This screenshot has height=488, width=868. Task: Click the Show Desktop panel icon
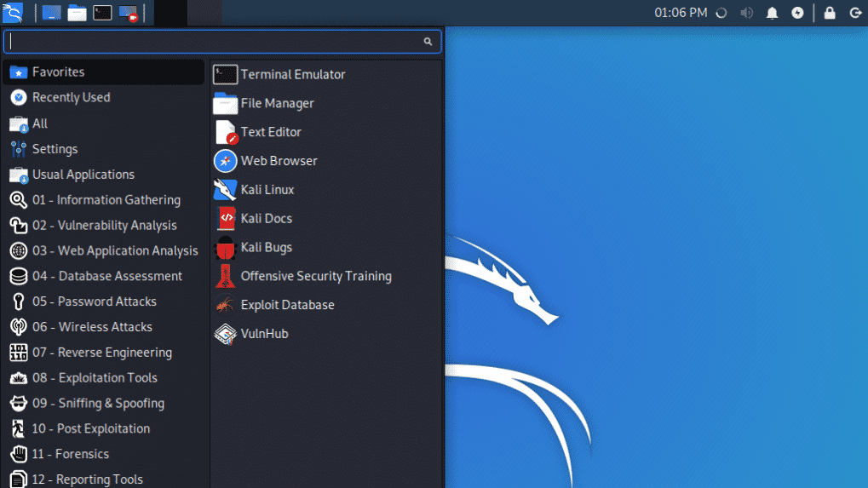51,13
